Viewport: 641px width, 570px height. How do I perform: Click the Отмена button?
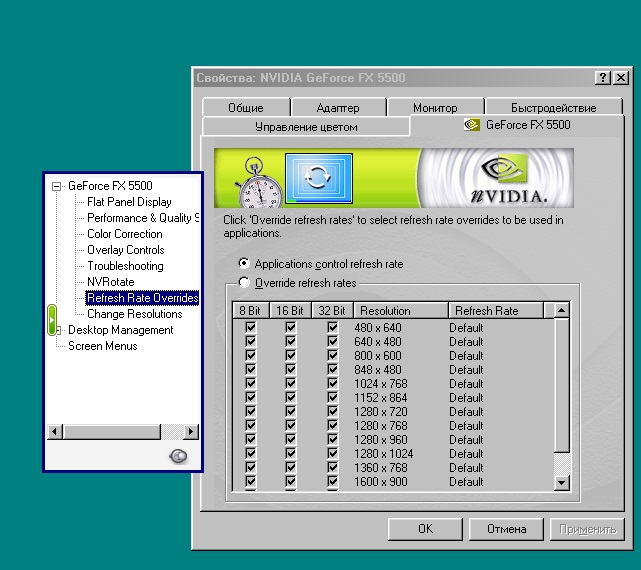tap(506, 529)
